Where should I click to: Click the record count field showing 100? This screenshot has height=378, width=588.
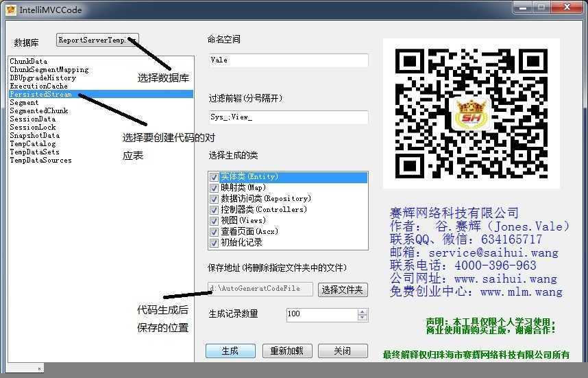tap(321, 315)
